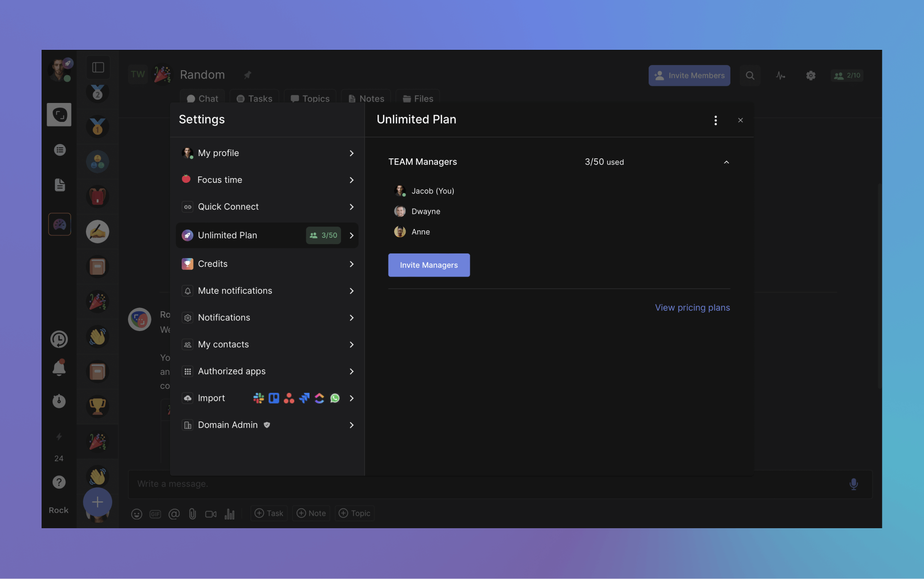The width and height of the screenshot is (924, 579).
Task: Collapse the TEAM Managers section
Action: pyautogui.click(x=726, y=162)
